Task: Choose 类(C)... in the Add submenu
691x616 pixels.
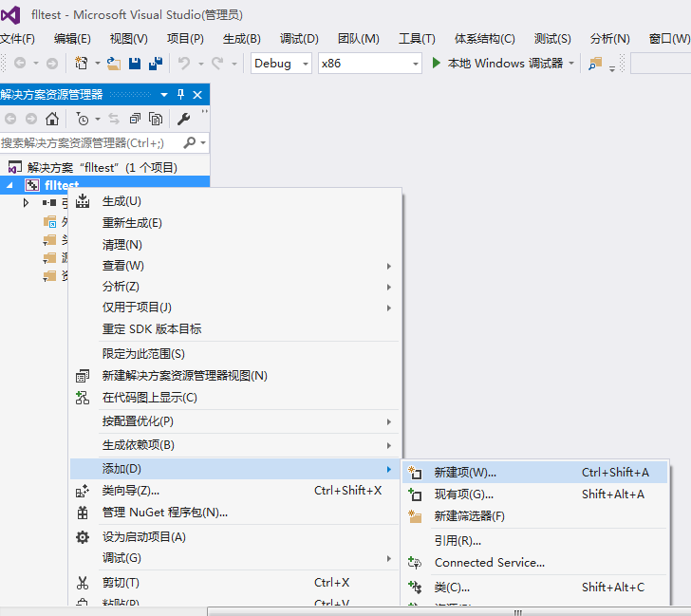Action: pos(535,588)
